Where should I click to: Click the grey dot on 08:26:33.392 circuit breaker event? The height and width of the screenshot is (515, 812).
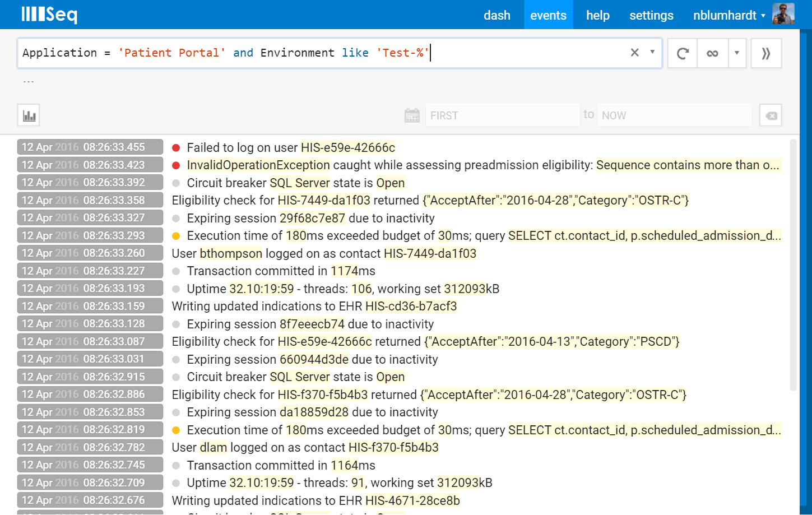click(x=176, y=183)
